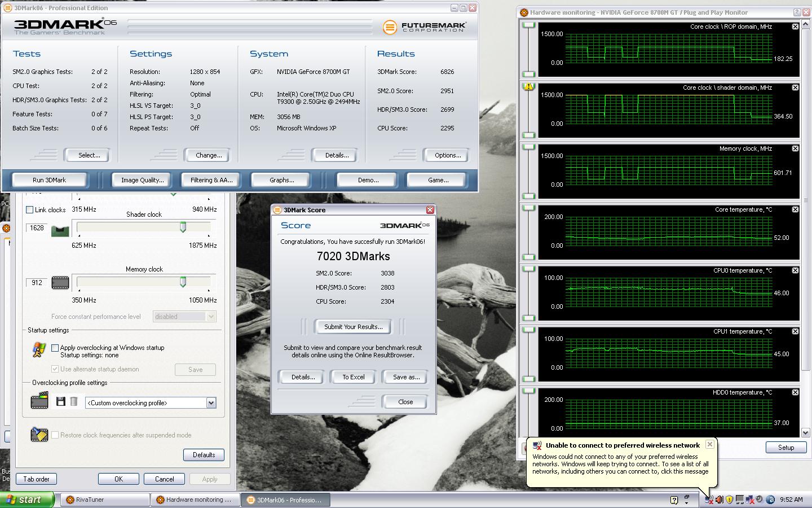Click top handle of Core clock ROP graph
The height and width of the screenshot is (508, 812).
click(528, 25)
